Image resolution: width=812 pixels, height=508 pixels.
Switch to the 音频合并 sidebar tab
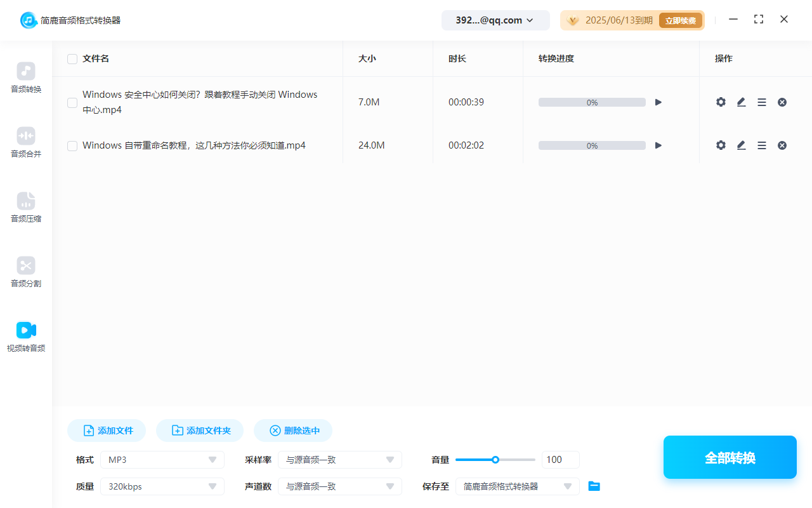26,142
